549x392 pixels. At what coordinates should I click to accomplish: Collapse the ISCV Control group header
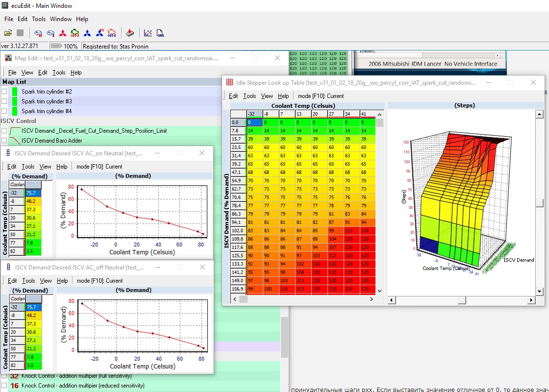[18, 121]
